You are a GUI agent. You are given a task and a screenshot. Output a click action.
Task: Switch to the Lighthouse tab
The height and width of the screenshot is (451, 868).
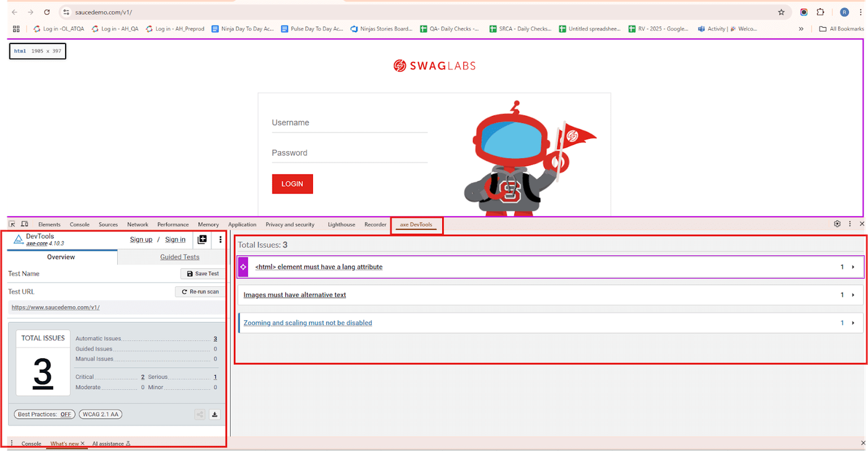point(342,224)
